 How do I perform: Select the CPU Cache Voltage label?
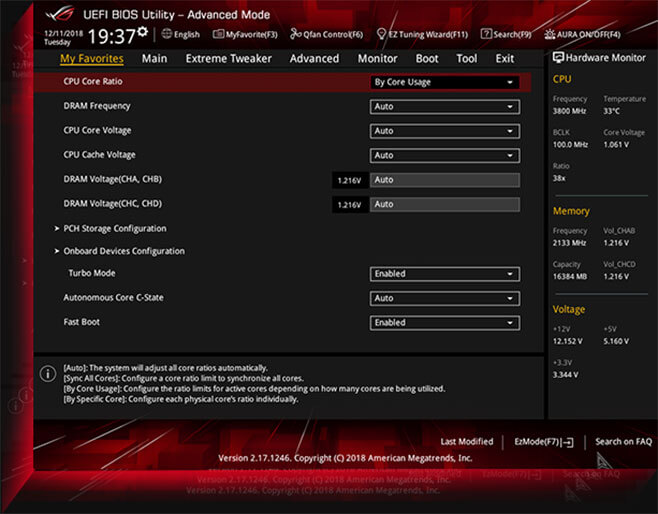[x=99, y=155]
